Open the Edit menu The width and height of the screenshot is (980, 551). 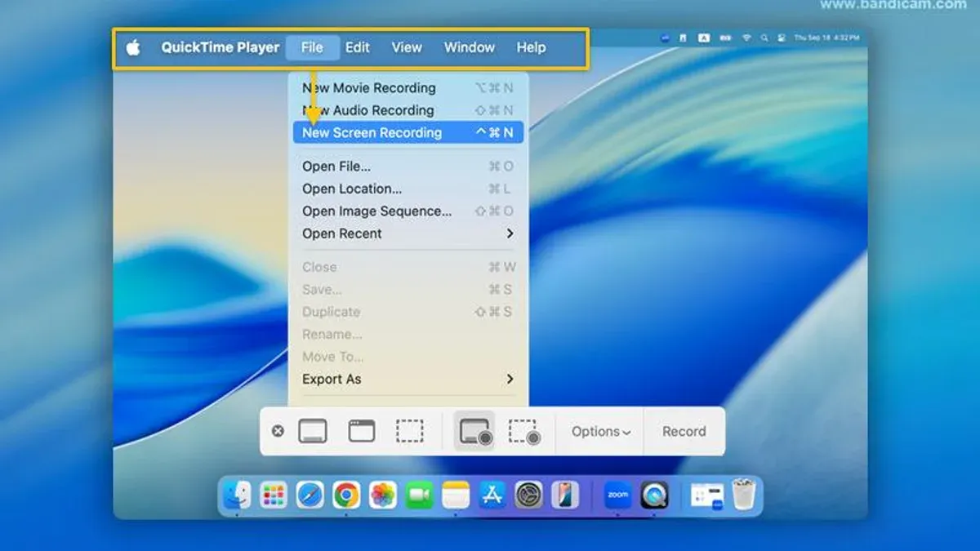point(358,47)
